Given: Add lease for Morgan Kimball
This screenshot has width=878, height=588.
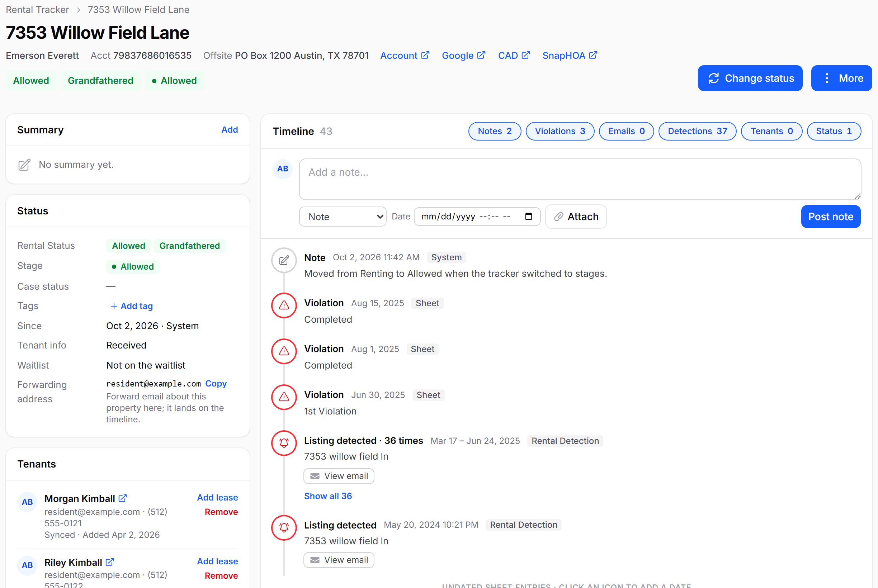Looking at the screenshot, I should click(x=217, y=498).
